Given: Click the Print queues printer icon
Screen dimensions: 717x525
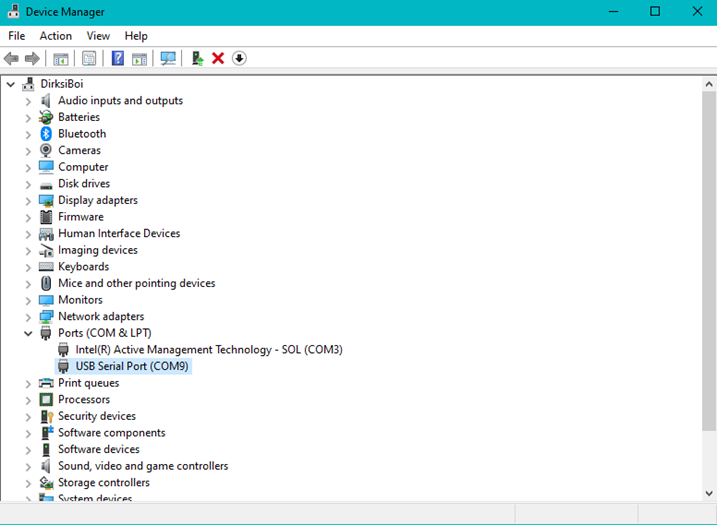Looking at the screenshot, I should click(x=46, y=383).
